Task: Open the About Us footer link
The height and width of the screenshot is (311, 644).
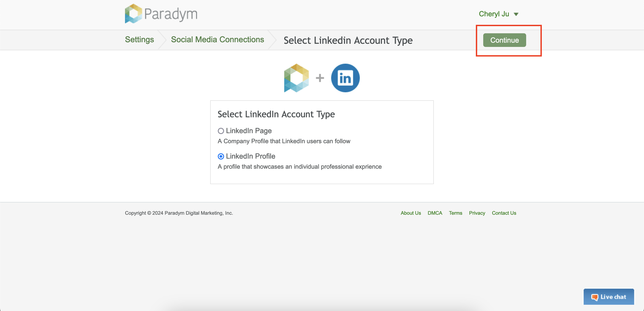Action: [411, 213]
